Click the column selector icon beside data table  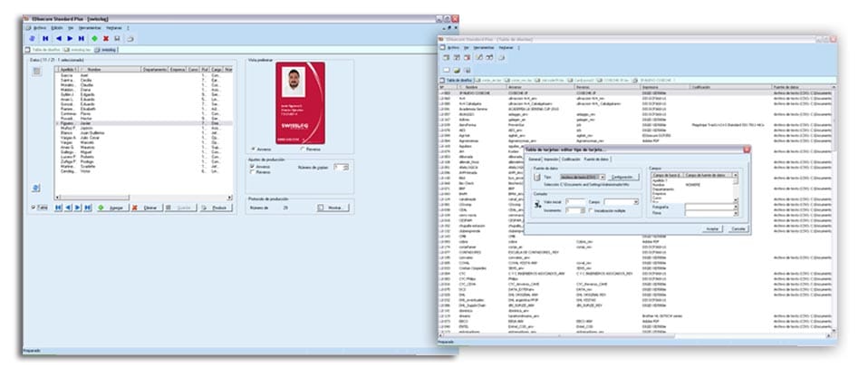(x=36, y=71)
